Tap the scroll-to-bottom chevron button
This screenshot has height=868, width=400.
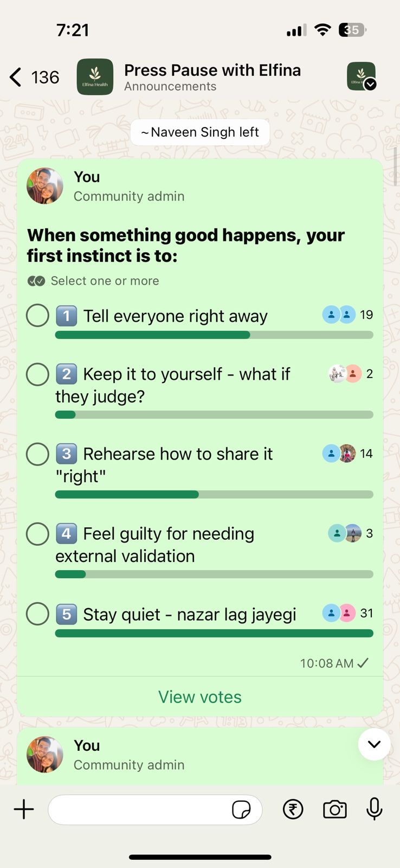tap(374, 744)
